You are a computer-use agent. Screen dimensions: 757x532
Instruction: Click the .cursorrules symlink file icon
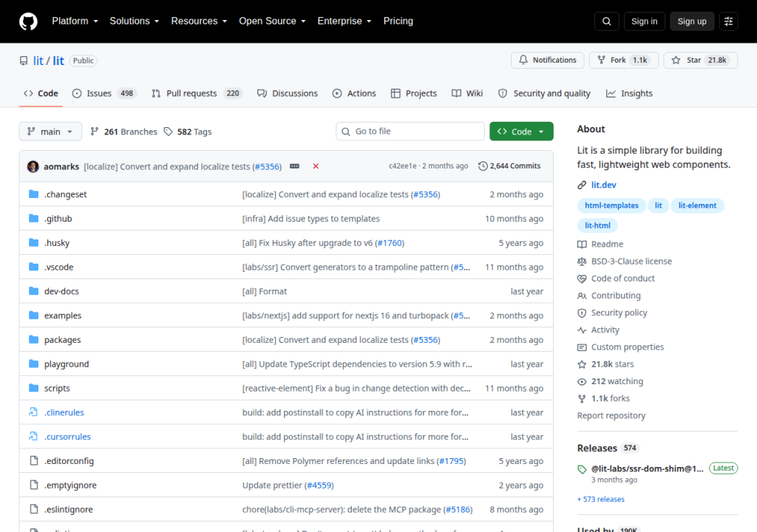tap(33, 436)
